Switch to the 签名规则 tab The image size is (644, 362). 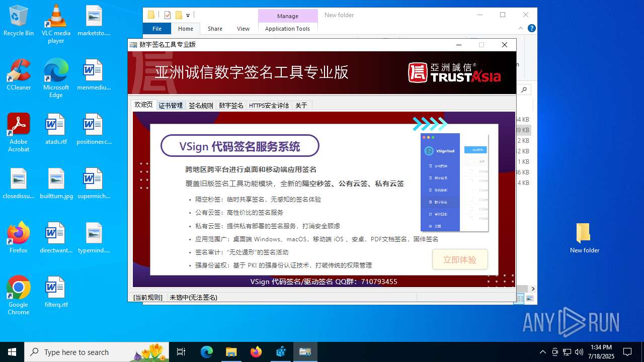201,106
